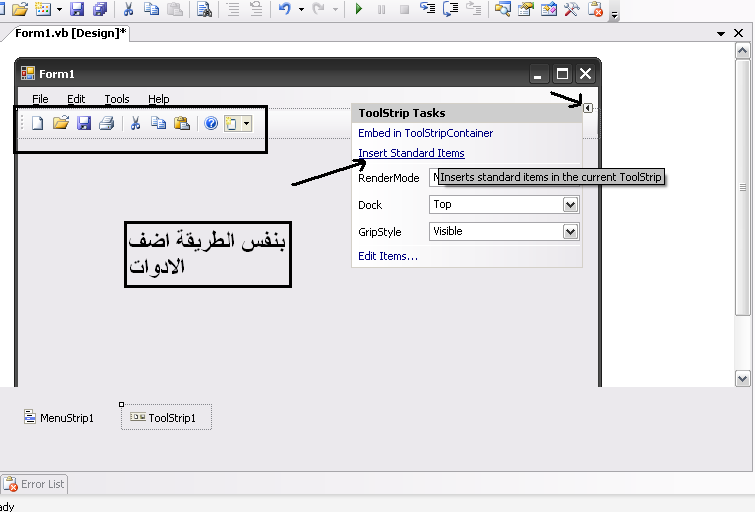Open the Dock dropdown set to Top
The image size is (755, 512).
pyautogui.click(x=570, y=204)
